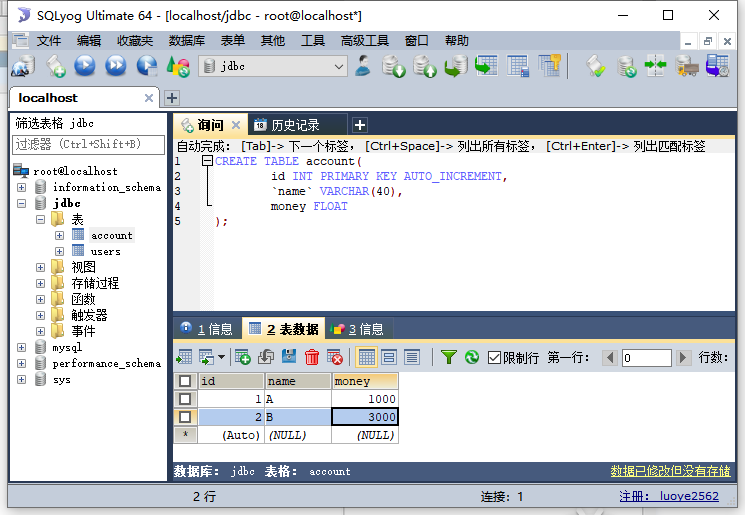Check the header select-all checkbox

tap(185, 381)
